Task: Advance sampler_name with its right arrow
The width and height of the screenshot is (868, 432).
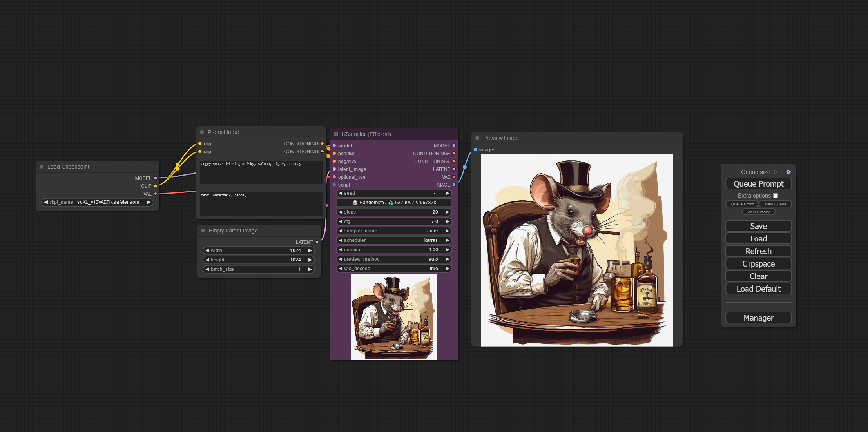Action: tap(447, 231)
